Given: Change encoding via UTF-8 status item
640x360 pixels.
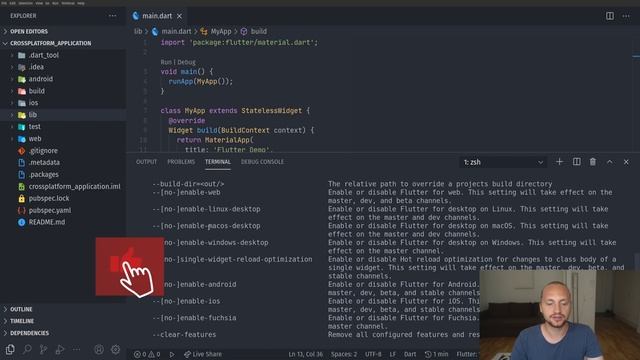Looking at the screenshot, I should (x=373, y=354).
